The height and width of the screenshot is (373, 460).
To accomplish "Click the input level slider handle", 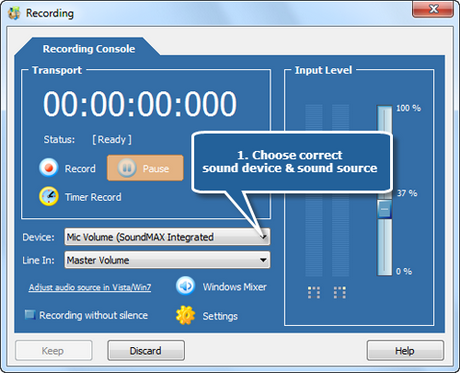I will click(384, 209).
